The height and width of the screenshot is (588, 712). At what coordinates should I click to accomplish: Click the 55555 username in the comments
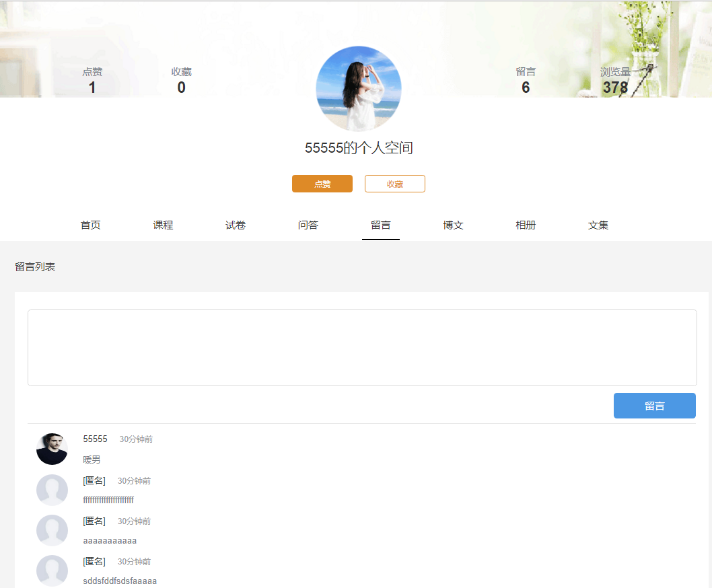[95, 439]
